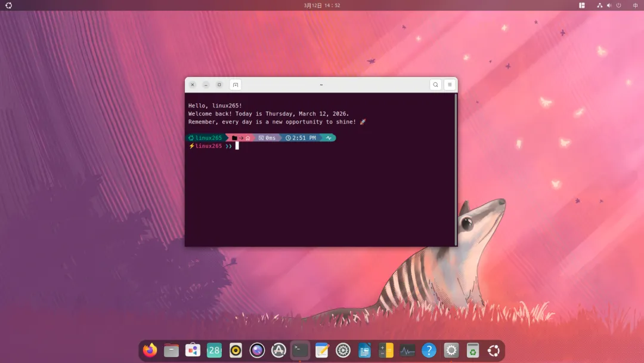Show applications via Ubuntu Kylin logo in dock
Screen dimensions: 644x363
(x=494, y=350)
